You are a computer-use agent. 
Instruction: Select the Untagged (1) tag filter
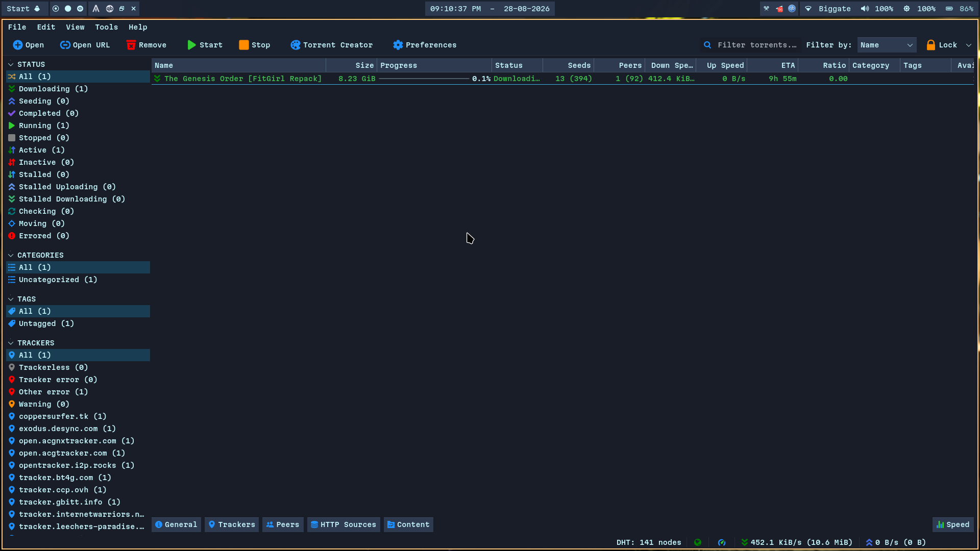point(78,323)
